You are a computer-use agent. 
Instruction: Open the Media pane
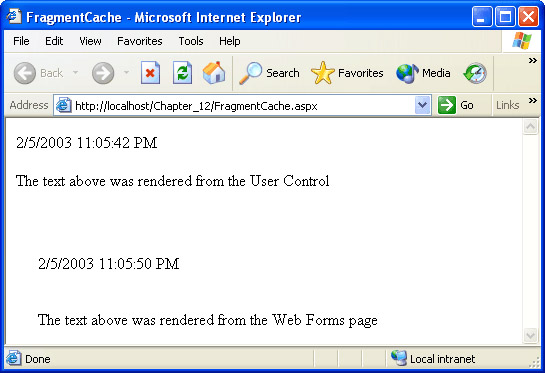coord(423,73)
